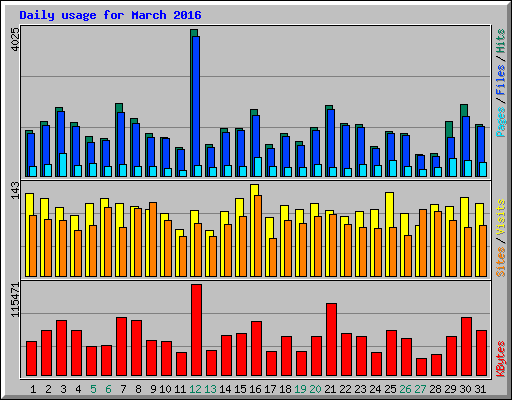Screen dimensions: 512x400
Task: Select the red KBytes bar for day 16
Action: [x=256, y=348]
